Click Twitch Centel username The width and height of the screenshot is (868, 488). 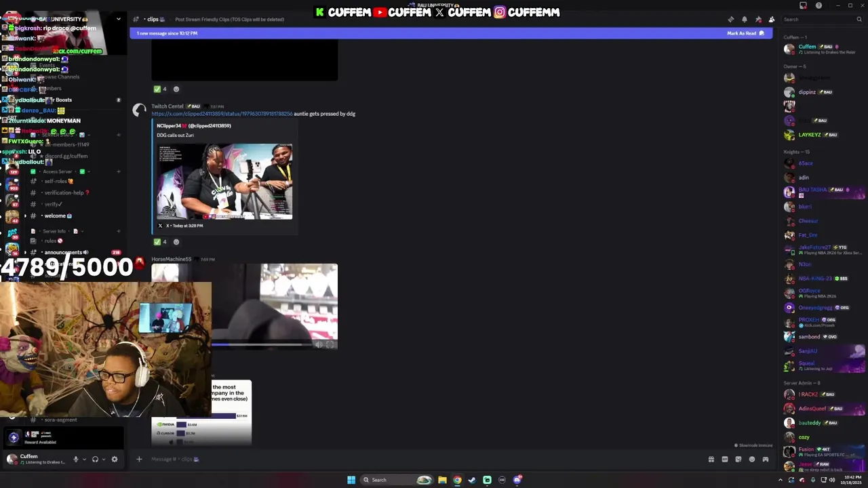click(x=167, y=106)
